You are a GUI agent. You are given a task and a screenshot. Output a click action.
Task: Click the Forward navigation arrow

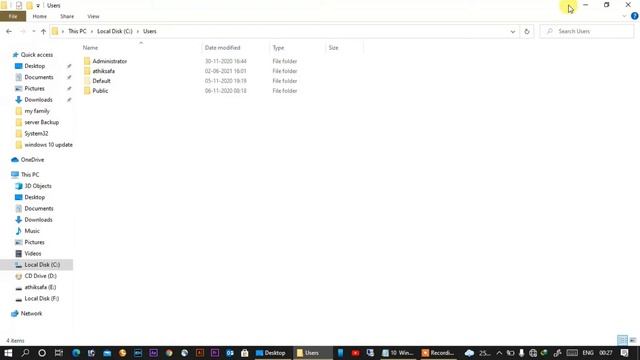click(x=23, y=31)
